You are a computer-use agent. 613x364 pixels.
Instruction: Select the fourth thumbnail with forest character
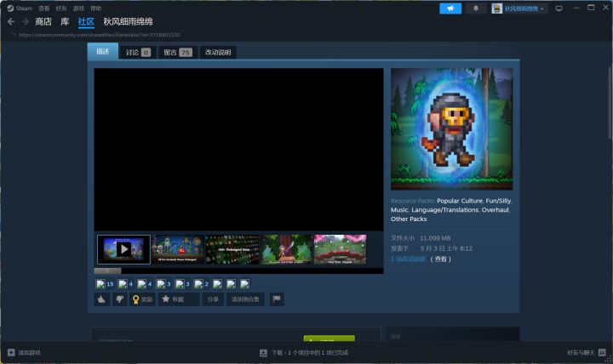287,249
